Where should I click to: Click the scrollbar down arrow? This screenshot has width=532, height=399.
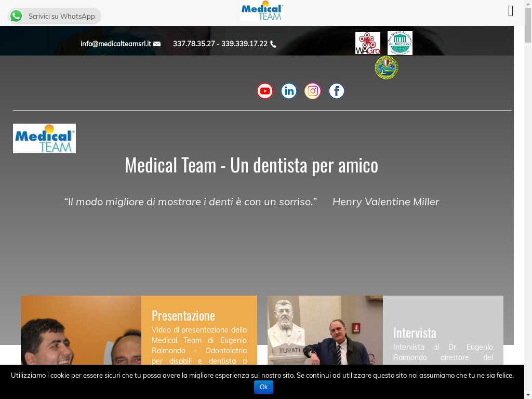tap(528, 395)
